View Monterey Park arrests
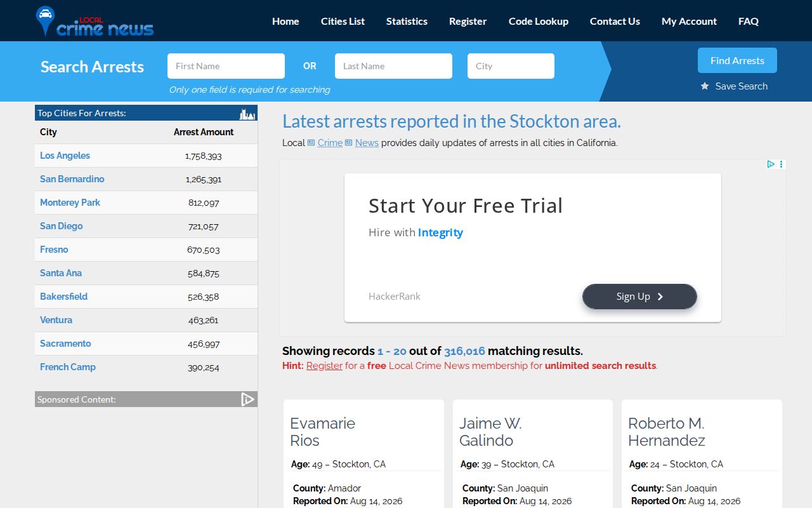812x508 pixels. tap(70, 203)
